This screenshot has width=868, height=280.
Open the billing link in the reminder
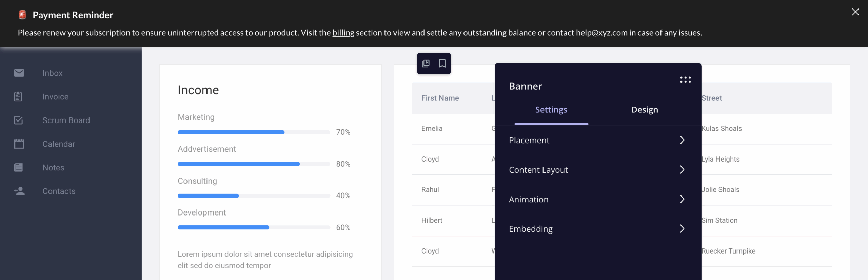point(343,33)
